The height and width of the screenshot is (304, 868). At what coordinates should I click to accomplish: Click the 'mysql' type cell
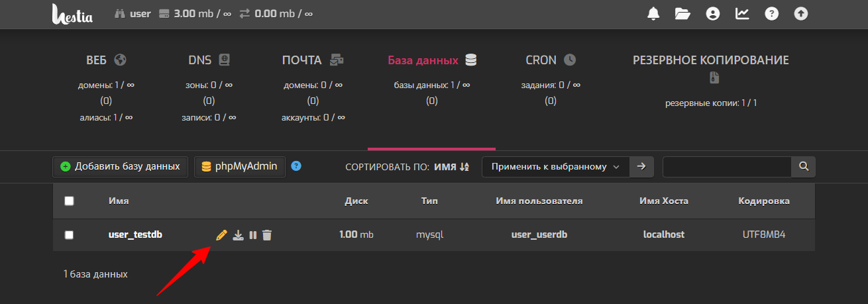(x=429, y=234)
